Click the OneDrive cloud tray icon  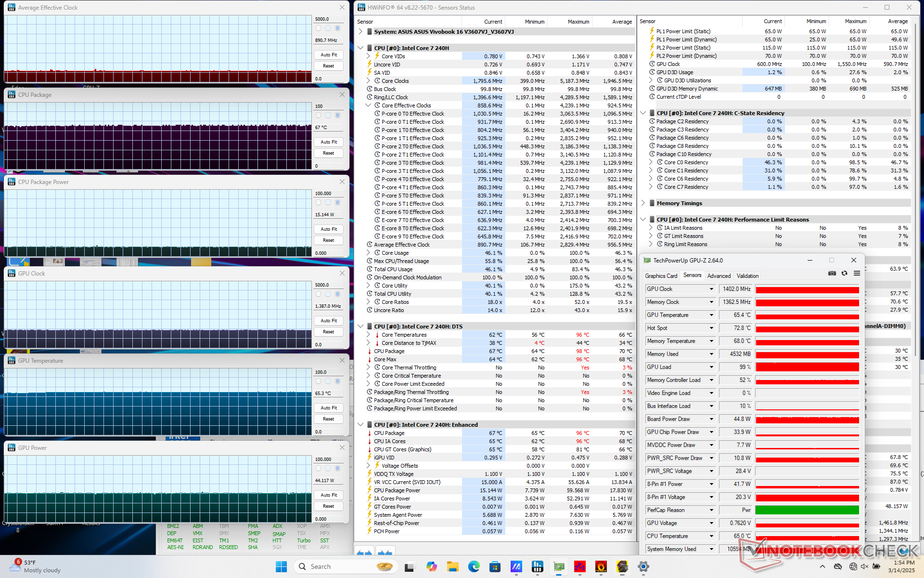(838, 566)
